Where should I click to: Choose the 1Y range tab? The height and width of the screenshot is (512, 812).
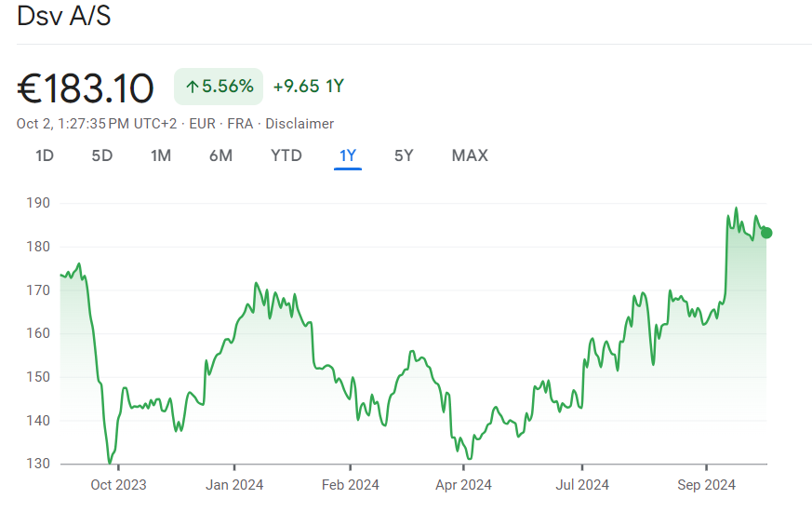[x=348, y=155]
